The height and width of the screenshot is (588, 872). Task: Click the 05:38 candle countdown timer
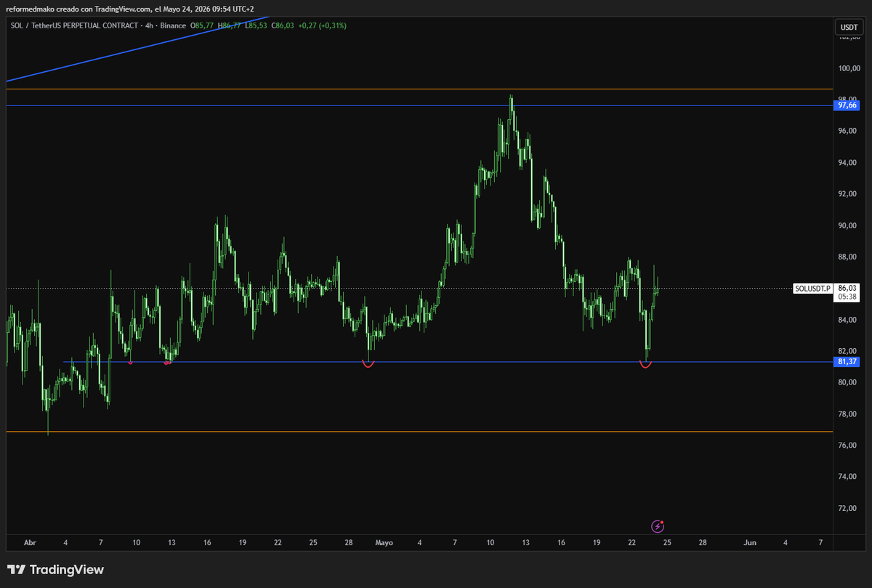point(846,297)
